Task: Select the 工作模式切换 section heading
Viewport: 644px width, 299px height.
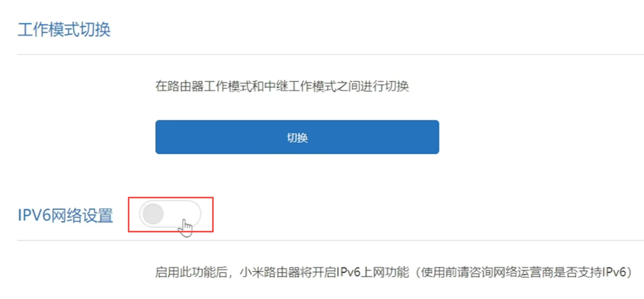Action: [x=64, y=30]
